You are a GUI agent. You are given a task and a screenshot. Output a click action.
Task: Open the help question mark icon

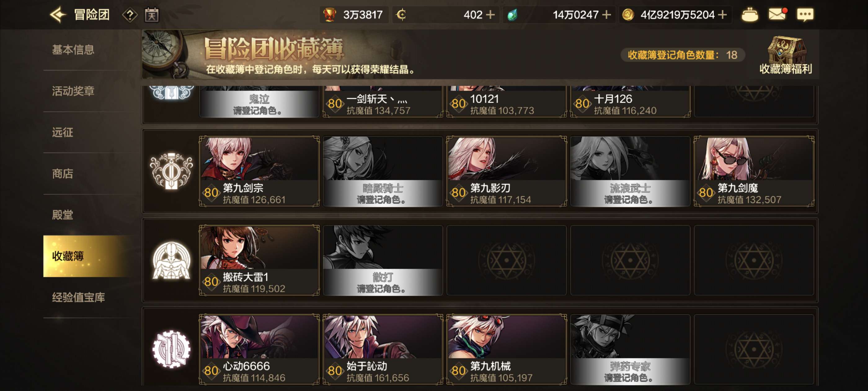(130, 15)
